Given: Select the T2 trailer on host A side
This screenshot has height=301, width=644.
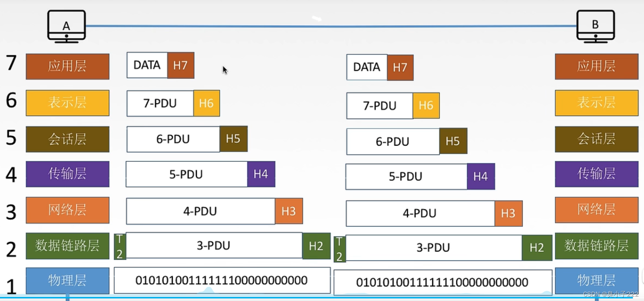Looking at the screenshot, I should tap(120, 246).
